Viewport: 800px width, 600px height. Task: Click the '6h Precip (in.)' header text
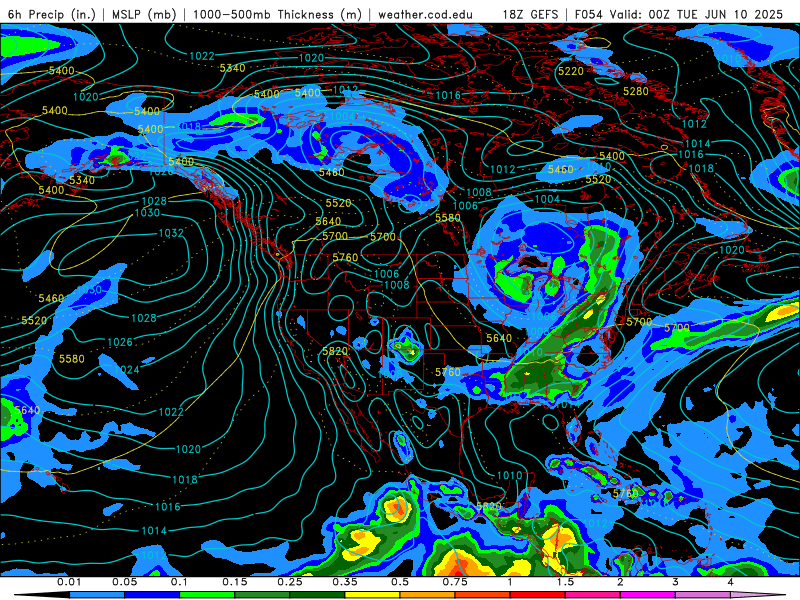[52, 14]
